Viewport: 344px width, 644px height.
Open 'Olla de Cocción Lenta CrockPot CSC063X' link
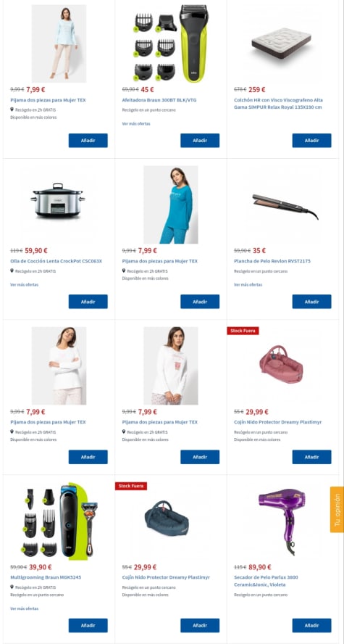pyautogui.click(x=56, y=261)
